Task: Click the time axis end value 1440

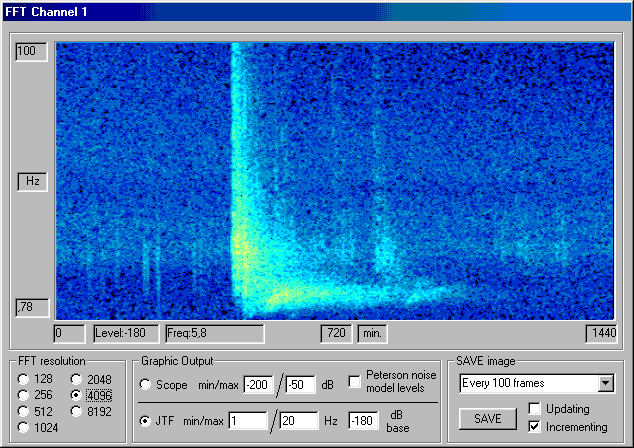Action: pyautogui.click(x=602, y=334)
